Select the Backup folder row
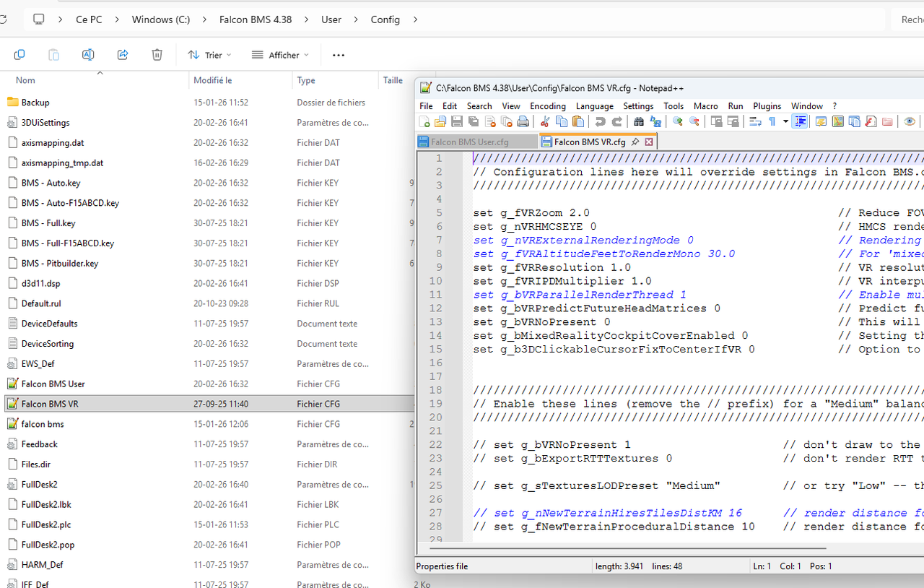Image resolution: width=924 pixels, height=588 pixels. [209, 103]
